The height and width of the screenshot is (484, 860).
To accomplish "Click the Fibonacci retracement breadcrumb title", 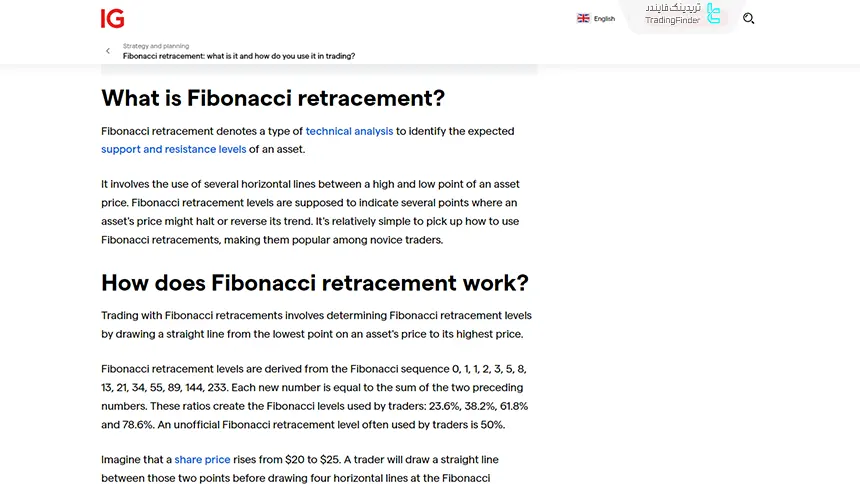I will coord(238,56).
